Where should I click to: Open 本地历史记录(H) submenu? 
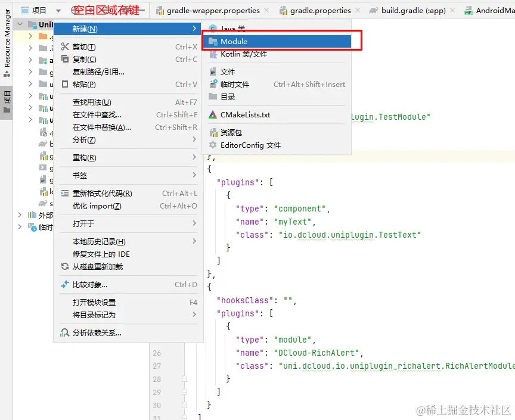click(128, 242)
